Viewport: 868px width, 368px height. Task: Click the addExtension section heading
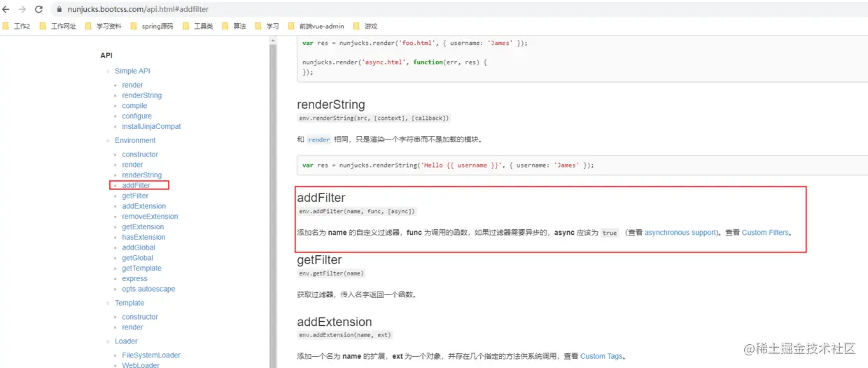[x=335, y=322]
